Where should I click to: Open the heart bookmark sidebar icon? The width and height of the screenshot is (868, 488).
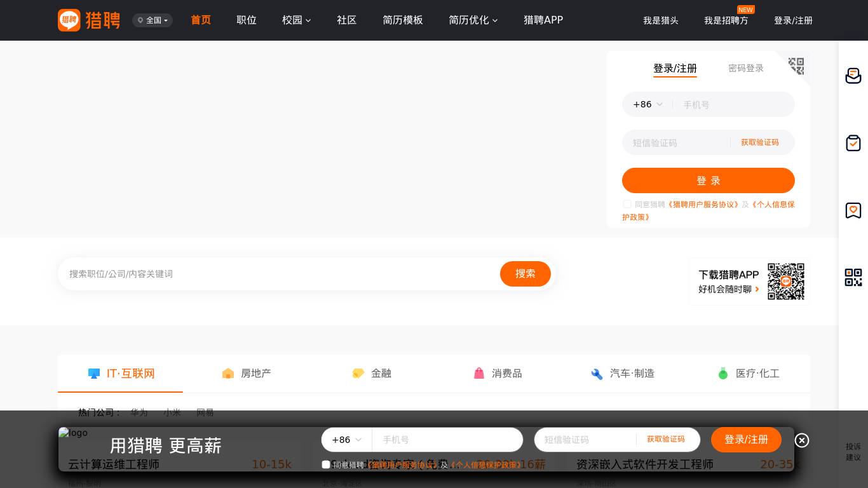[853, 210]
